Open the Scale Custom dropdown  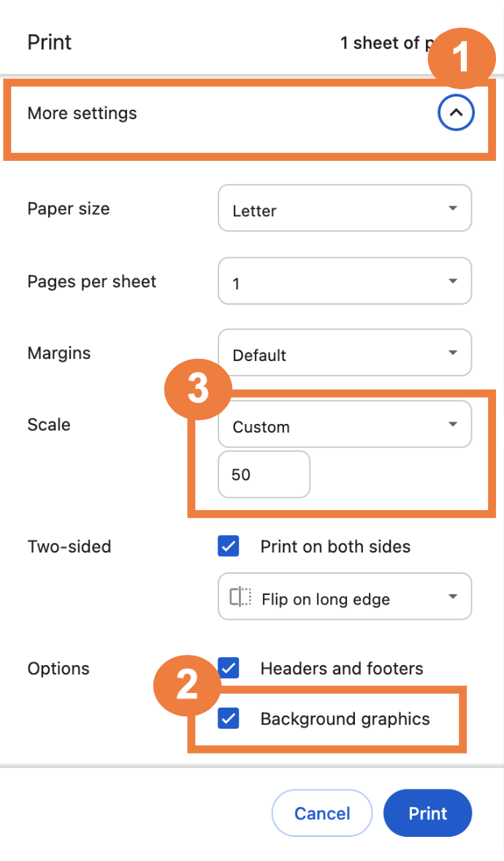344,425
